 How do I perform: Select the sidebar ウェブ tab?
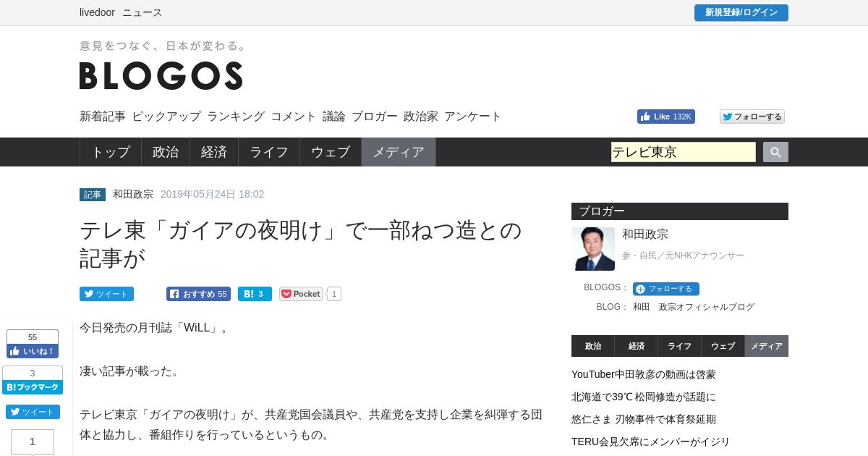(723, 346)
